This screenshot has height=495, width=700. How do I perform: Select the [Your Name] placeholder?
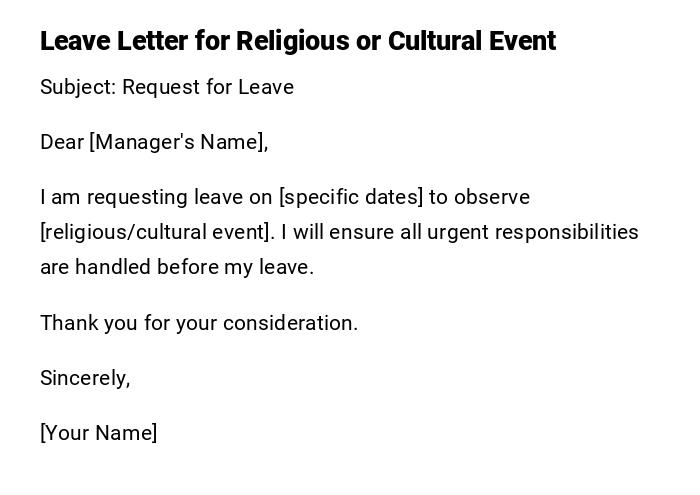99,433
